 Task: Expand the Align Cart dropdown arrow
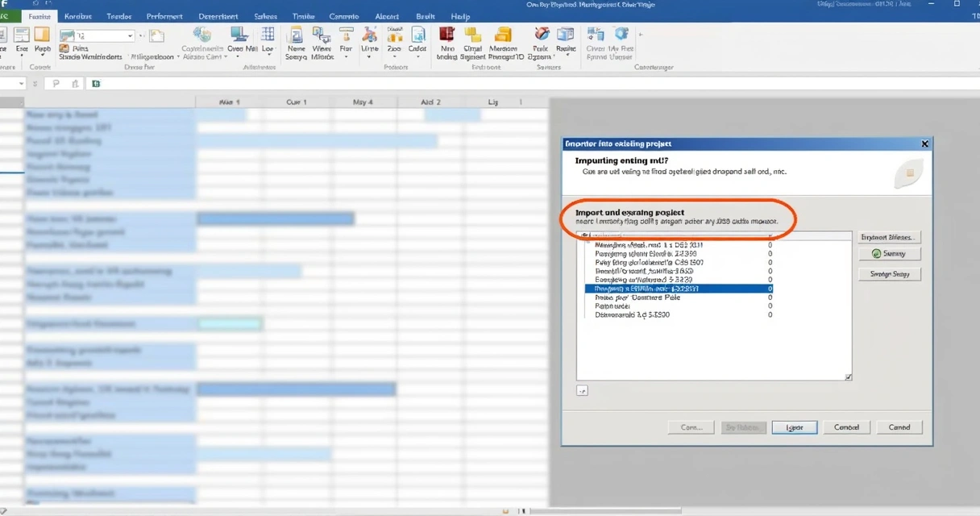[226, 57]
